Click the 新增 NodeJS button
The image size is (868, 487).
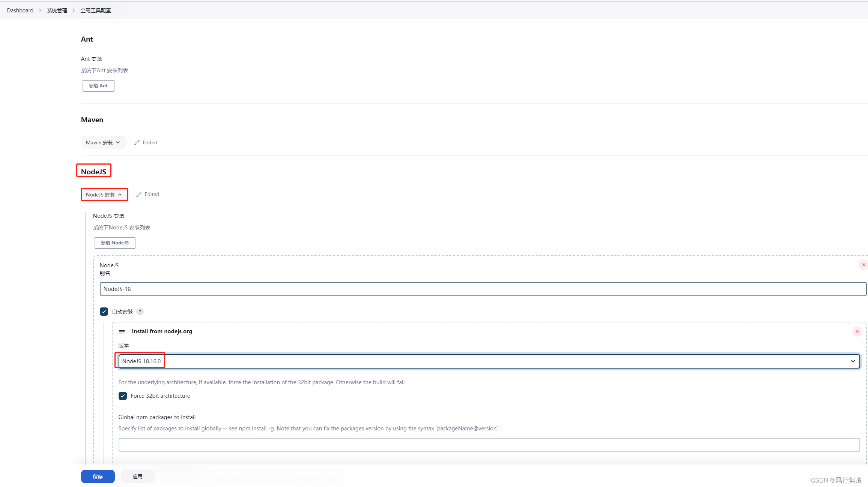point(115,243)
